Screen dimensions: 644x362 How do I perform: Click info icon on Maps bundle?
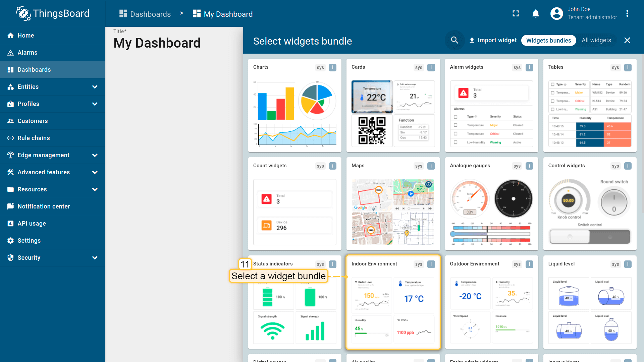[431, 166]
